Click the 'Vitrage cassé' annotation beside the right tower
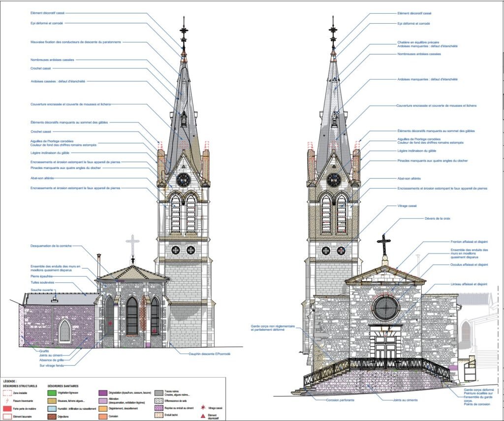 click(407, 206)
